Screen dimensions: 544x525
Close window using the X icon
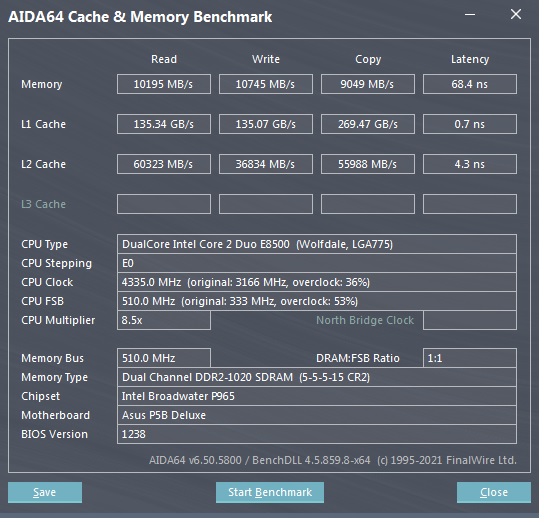tap(516, 15)
